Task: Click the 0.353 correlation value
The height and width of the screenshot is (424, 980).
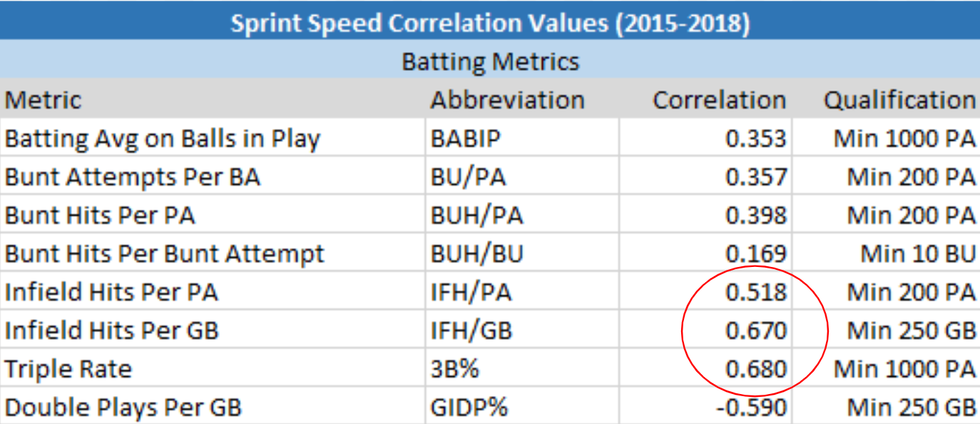Action: pos(756,138)
